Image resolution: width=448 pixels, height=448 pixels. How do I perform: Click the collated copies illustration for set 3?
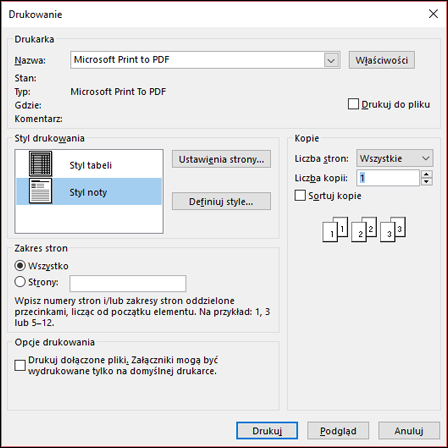393,229
